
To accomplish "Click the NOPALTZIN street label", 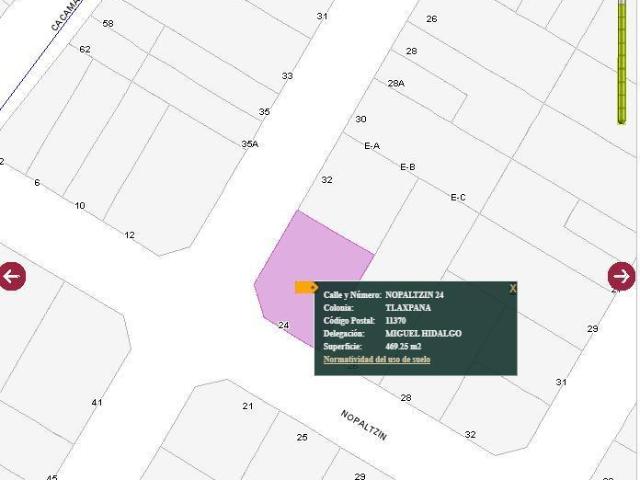I will click(x=363, y=425).
